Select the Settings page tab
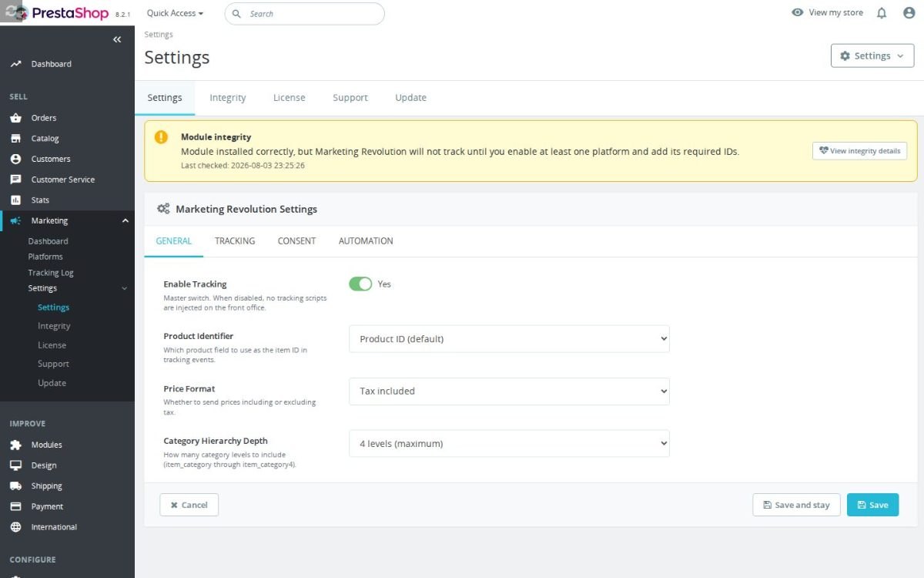The width and height of the screenshot is (924, 578). click(x=165, y=98)
